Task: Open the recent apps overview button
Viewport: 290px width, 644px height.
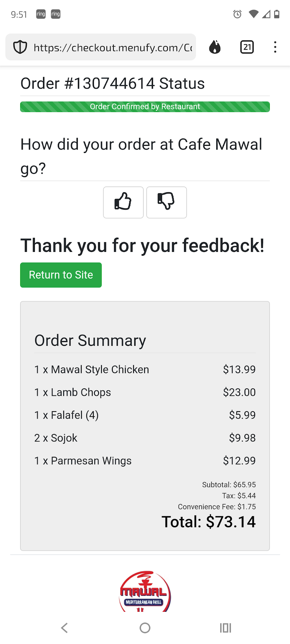Action: [226, 628]
